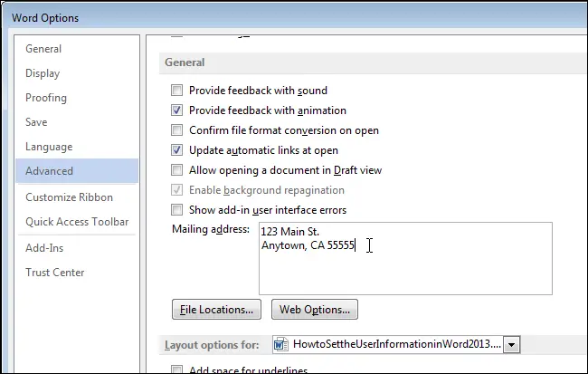This screenshot has height=374, width=588.
Task: Click the 'Layout options for:' label
Action: pyautogui.click(x=212, y=345)
